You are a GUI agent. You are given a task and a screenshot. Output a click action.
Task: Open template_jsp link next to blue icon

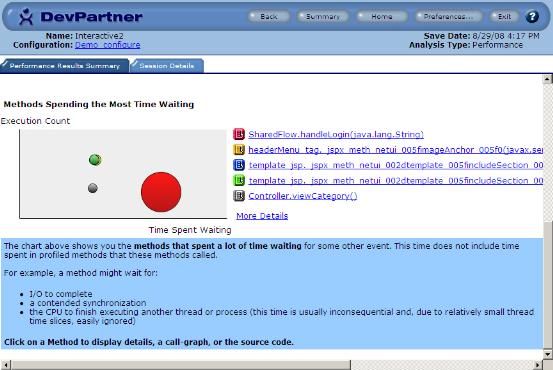pos(395,165)
